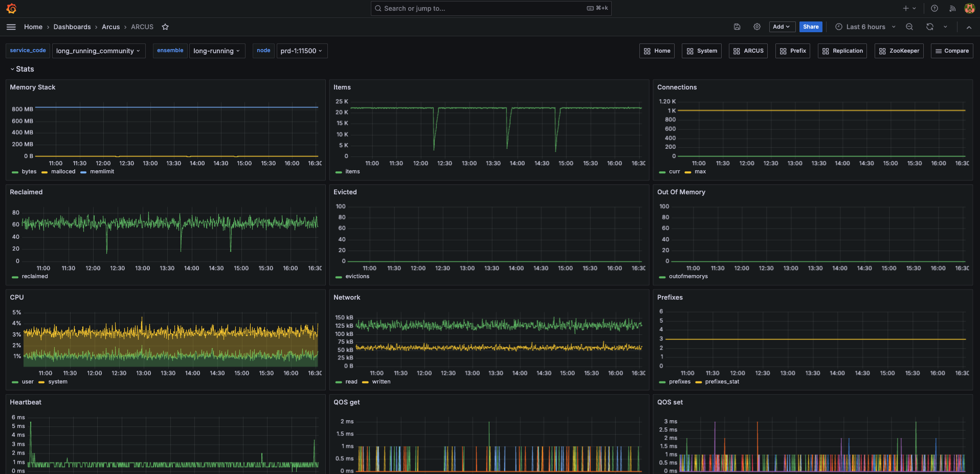
Task: Open the hamburger navigation menu
Action: (11, 27)
